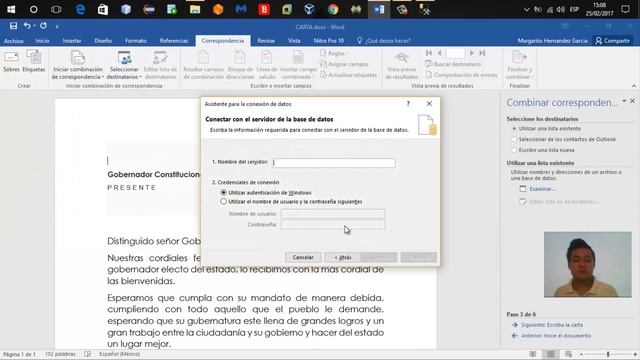Choose Escribir una lista nueva option
The image size is (640, 360).
(542, 150)
